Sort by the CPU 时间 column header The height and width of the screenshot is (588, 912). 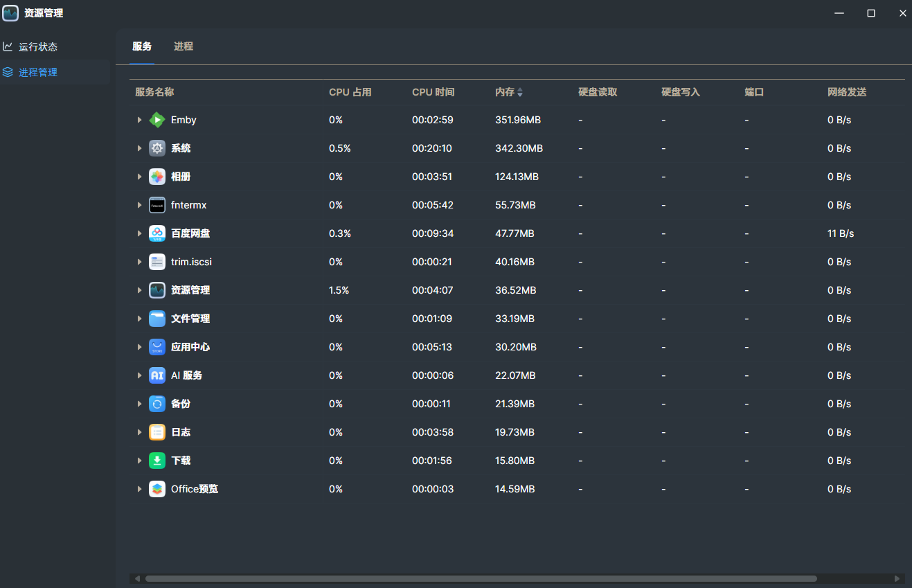tap(433, 92)
